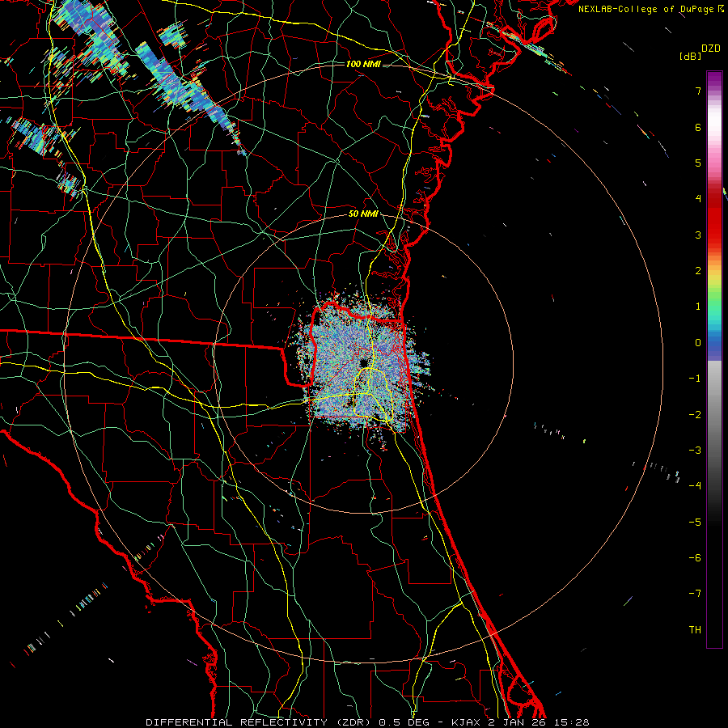The height and width of the screenshot is (728, 728).
Task: Select the -5 dB tick label
Action: tap(695, 523)
